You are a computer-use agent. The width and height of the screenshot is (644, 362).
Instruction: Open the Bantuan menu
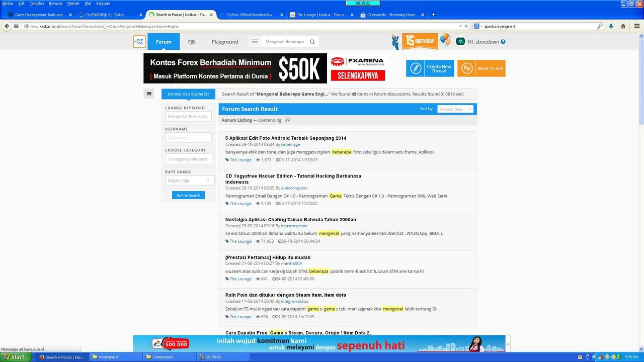coord(103,4)
